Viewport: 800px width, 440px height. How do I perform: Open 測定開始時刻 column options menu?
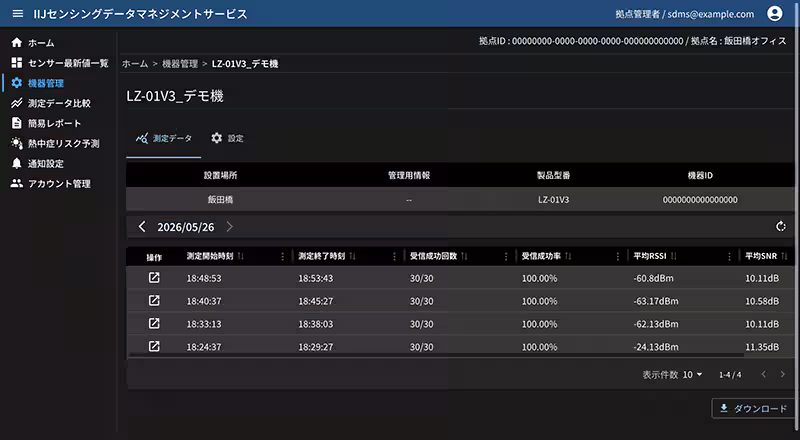pyautogui.click(x=283, y=257)
